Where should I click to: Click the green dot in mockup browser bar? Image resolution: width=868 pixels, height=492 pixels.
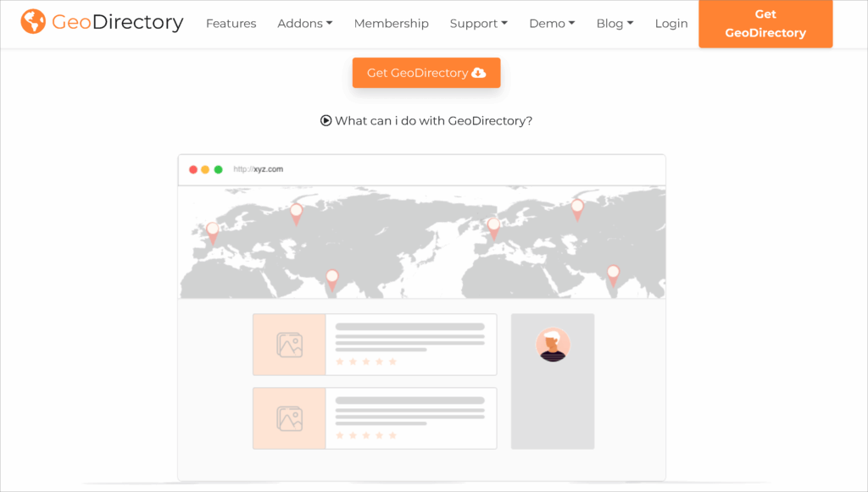pyautogui.click(x=219, y=169)
